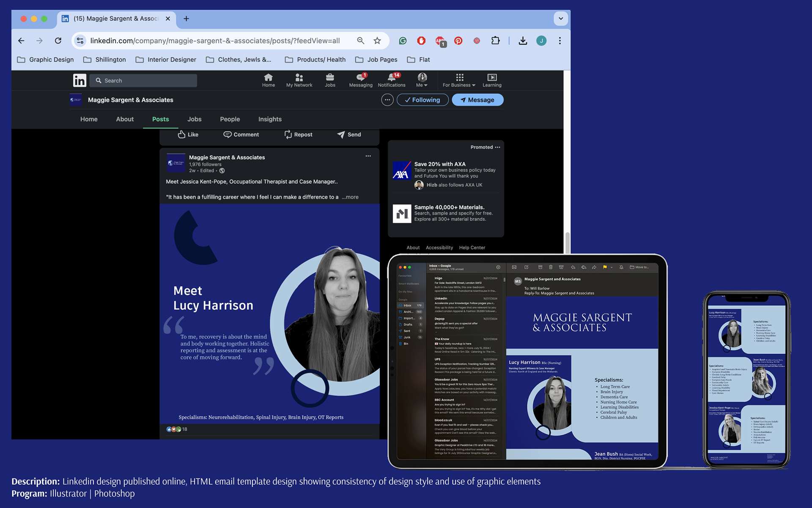Open the Chrome three-dot menu
The image size is (812, 508).
click(x=560, y=41)
